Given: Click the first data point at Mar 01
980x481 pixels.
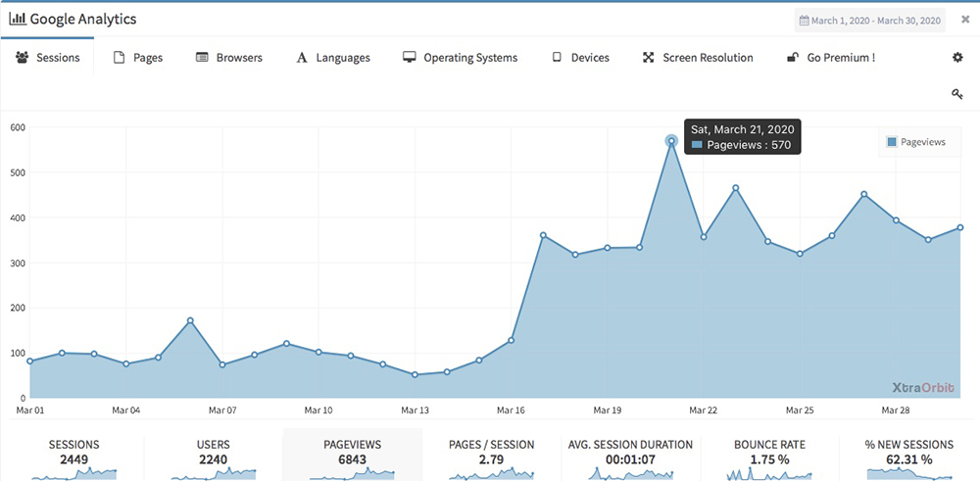Looking at the screenshot, I should 30,361.
